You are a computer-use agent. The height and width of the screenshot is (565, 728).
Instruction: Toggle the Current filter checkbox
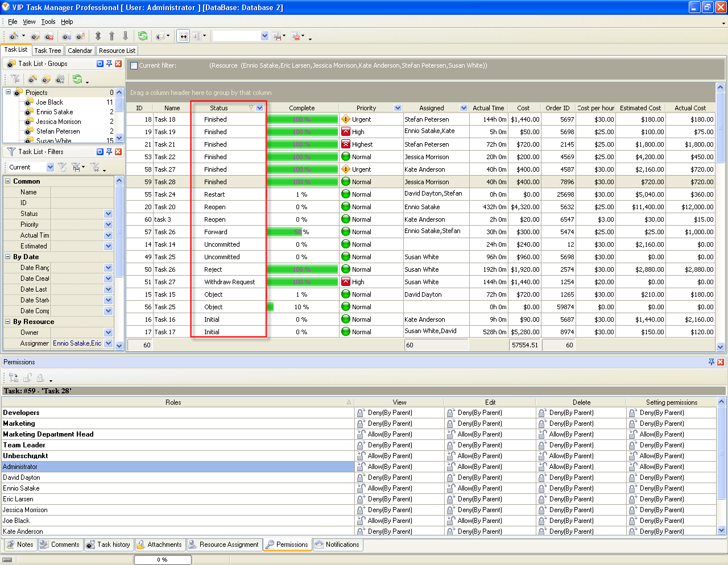[x=134, y=65]
